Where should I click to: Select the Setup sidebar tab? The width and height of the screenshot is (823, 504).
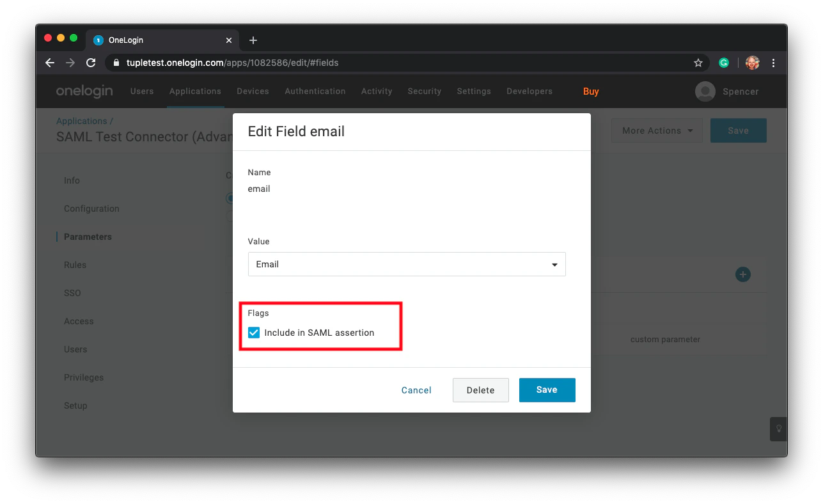pyautogui.click(x=75, y=406)
